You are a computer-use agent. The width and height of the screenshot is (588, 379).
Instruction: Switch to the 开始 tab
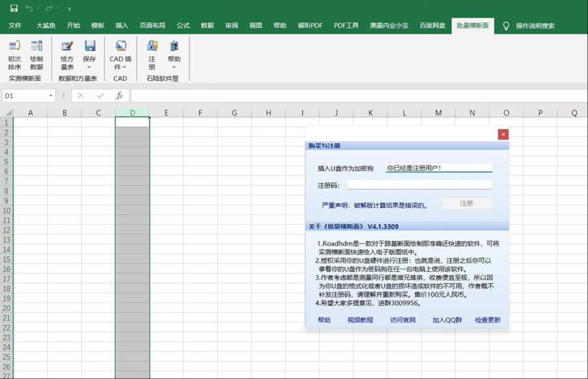73,25
